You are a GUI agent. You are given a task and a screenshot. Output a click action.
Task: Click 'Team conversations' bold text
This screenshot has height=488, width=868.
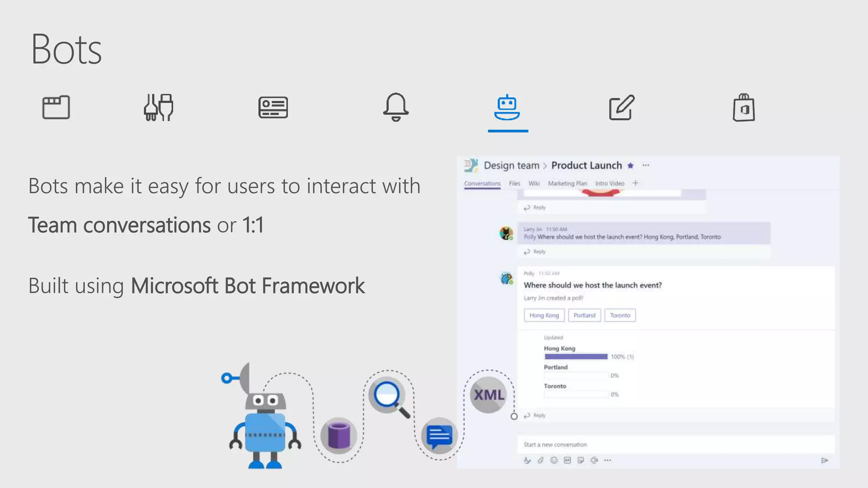(x=119, y=225)
